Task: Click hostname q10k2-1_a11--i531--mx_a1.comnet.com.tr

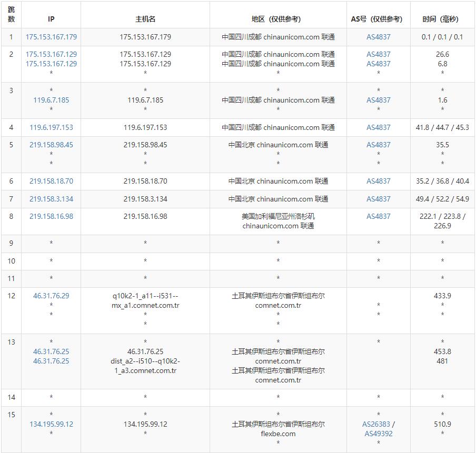Action: 145,301
